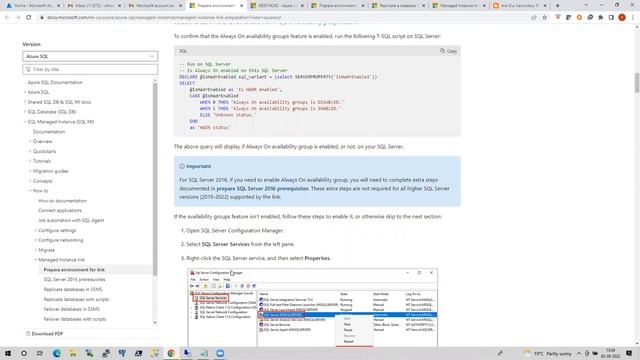Click the browser forward arrow

pos(18,18)
